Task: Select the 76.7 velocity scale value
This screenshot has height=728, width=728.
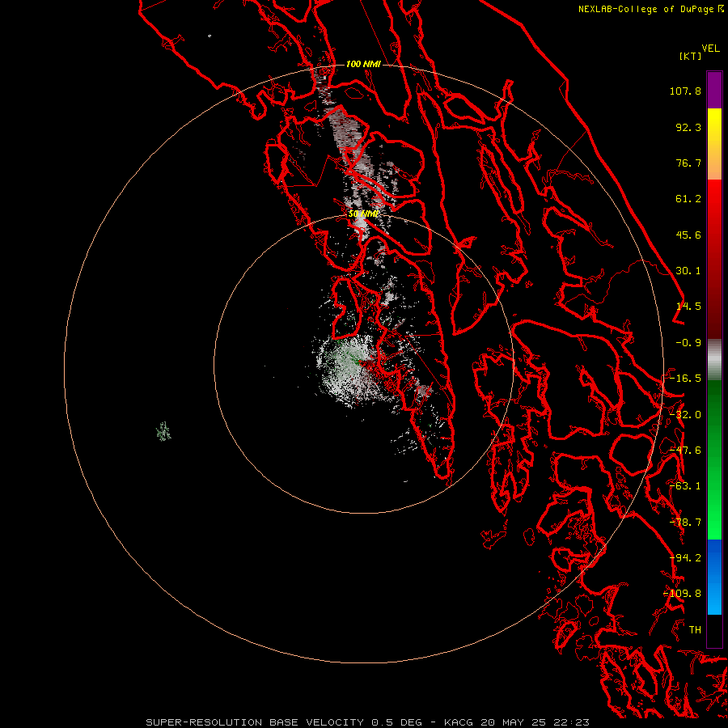Action: coord(688,163)
